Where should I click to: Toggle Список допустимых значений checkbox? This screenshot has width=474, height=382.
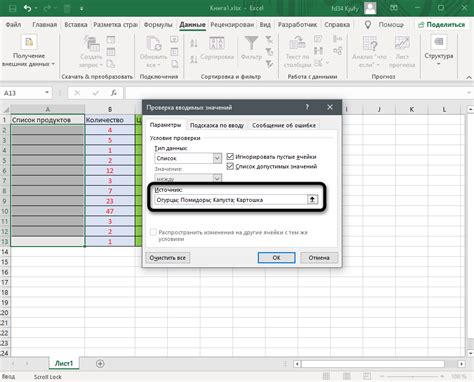tap(230, 166)
